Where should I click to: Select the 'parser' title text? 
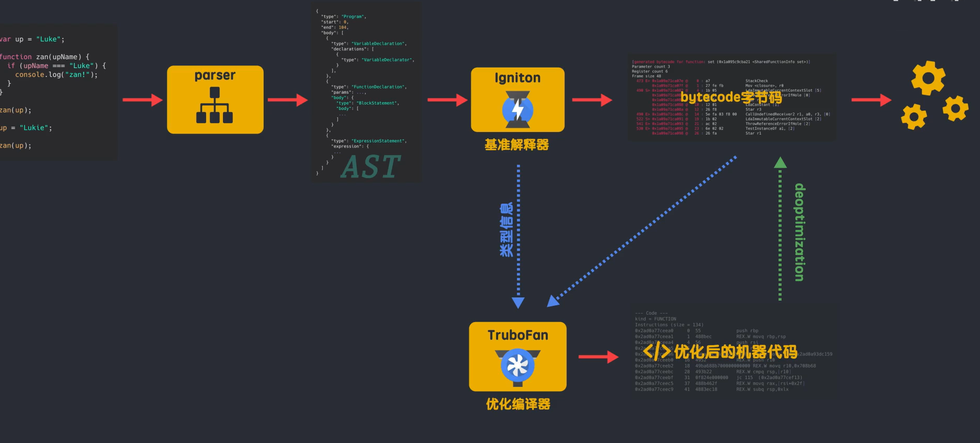click(215, 76)
